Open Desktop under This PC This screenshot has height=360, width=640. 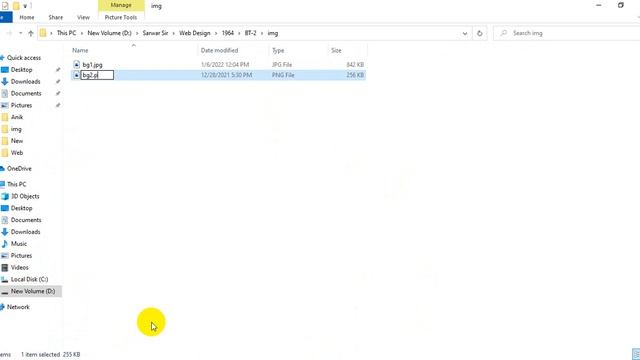pyautogui.click(x=21, y=208)
